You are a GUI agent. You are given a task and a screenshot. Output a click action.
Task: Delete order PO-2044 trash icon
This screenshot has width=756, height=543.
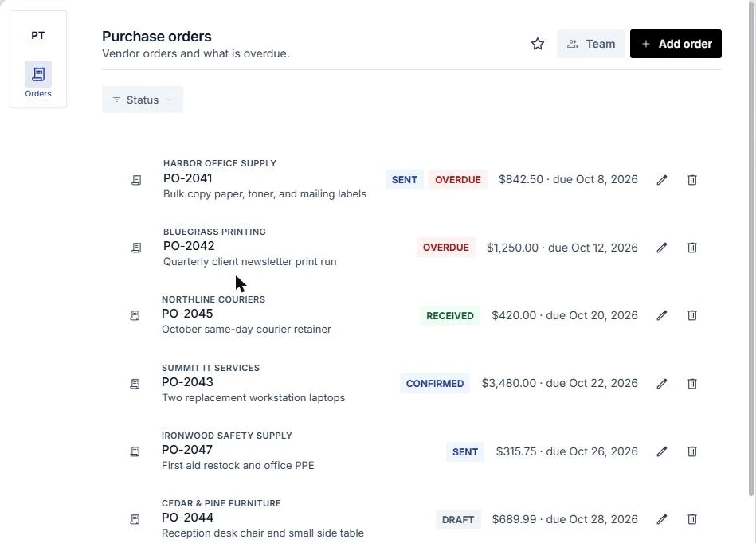pyautogui.click(x=692, y=519)
